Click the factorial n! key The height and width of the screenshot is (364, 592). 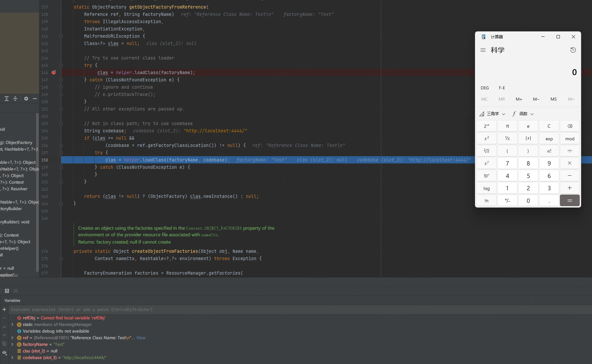click(549, 151)
